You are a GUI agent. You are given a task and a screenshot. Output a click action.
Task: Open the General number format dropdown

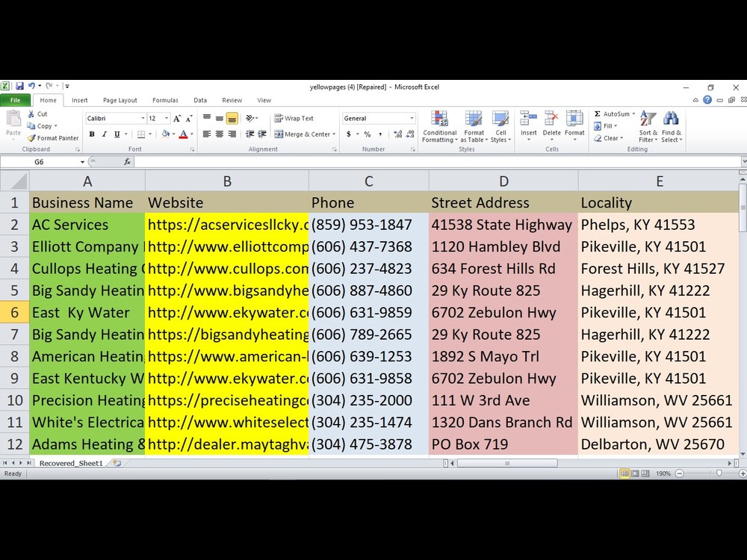coord(412,118)
